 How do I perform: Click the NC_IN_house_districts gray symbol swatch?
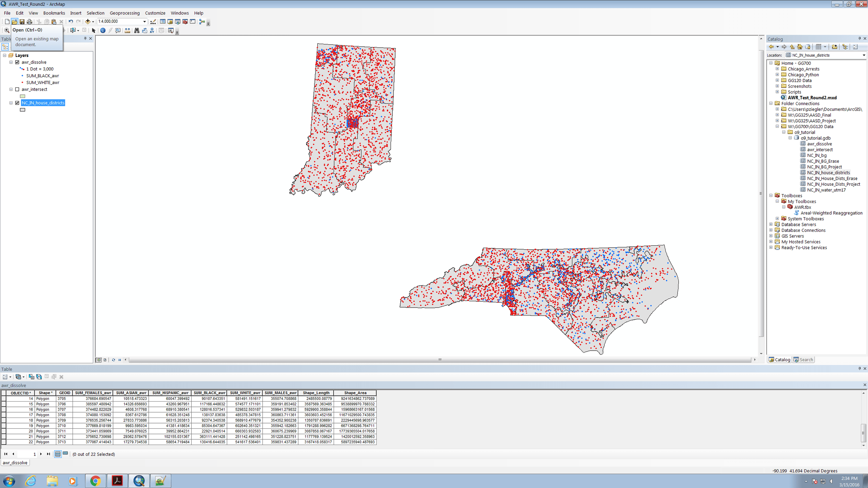coord(23,110)
